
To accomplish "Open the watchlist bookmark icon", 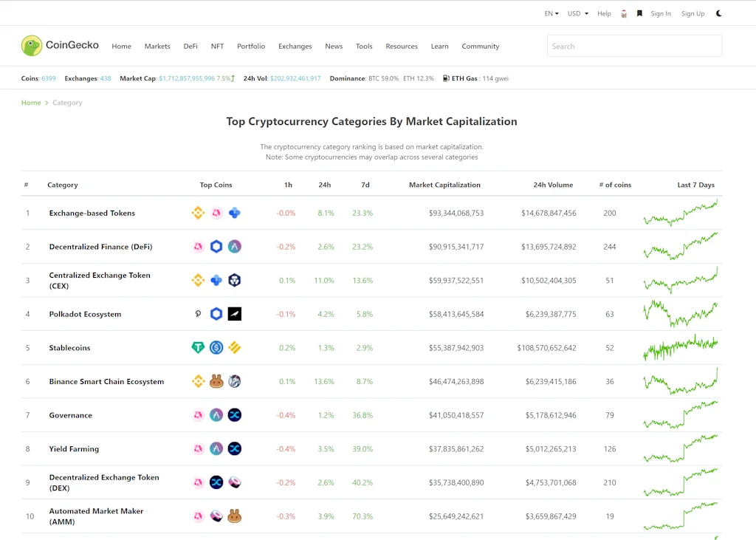I will pyautogui.click(x=639, y=13).
